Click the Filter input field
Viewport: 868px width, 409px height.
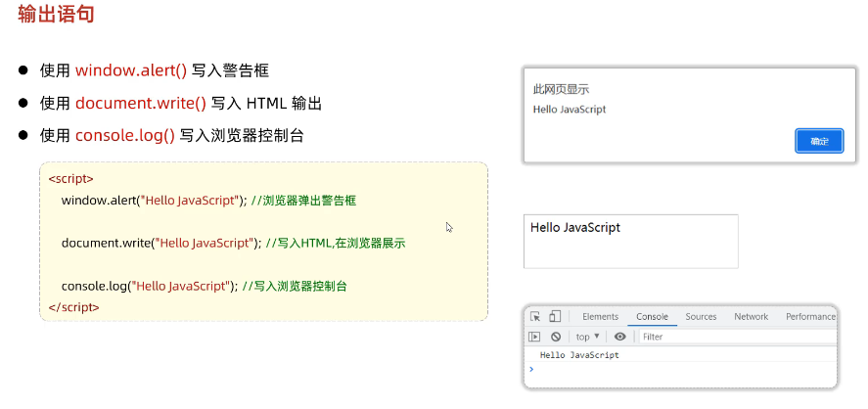(x=738, y=337)
